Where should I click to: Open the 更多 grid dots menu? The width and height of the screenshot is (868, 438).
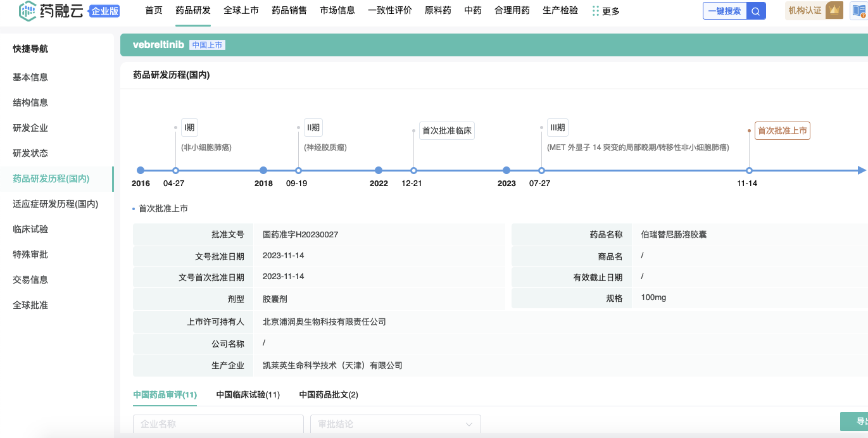click(x=595, y=11)
